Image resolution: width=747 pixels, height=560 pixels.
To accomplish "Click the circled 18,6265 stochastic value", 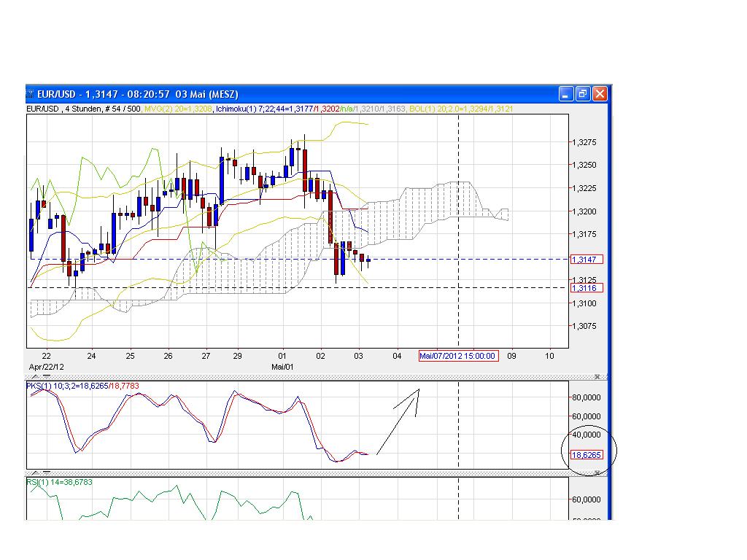I will coord(586,454).
